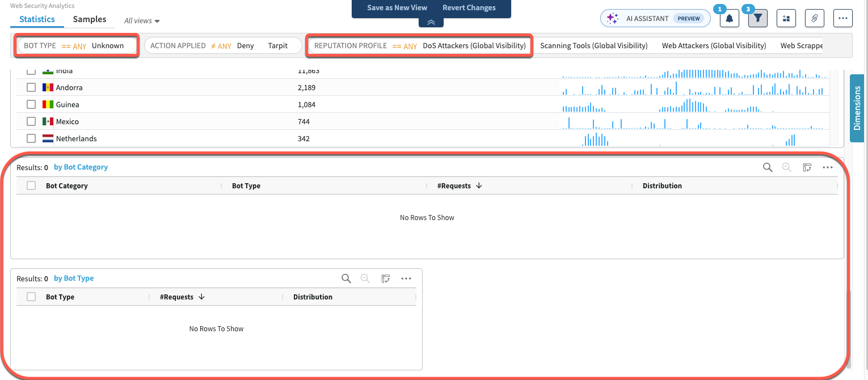
Task: Click the Bot Type Unknown filter chip
Action: coord(77,46)
